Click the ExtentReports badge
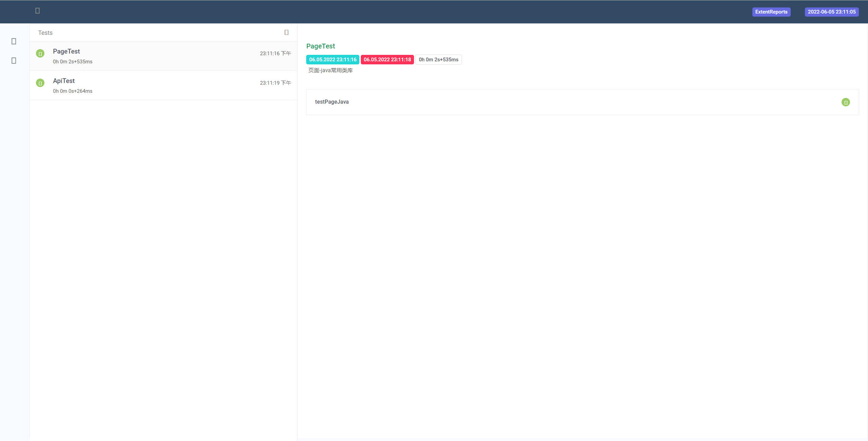This screenshot has width=868, height=441. (771, 12)
